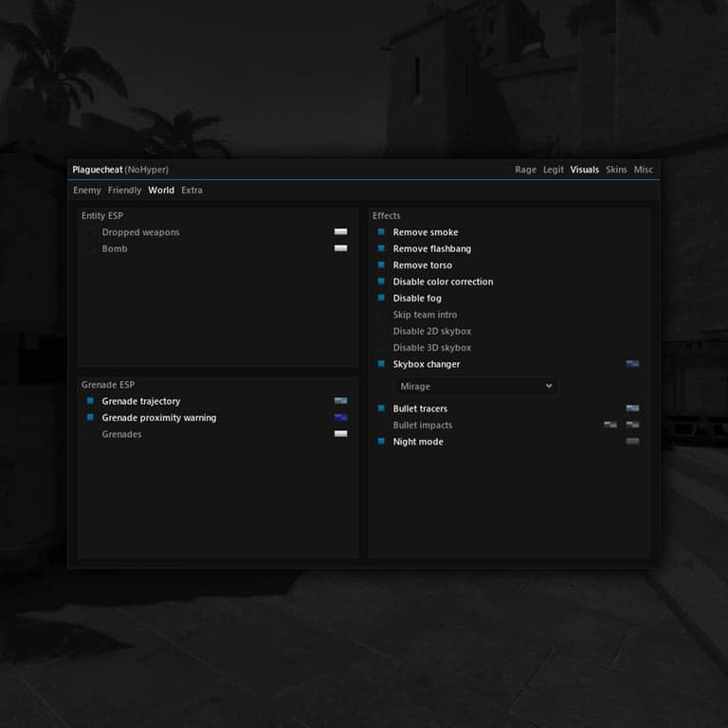
Task: Open Bullet tracers color swatch
Action: (x=632, y=409)
